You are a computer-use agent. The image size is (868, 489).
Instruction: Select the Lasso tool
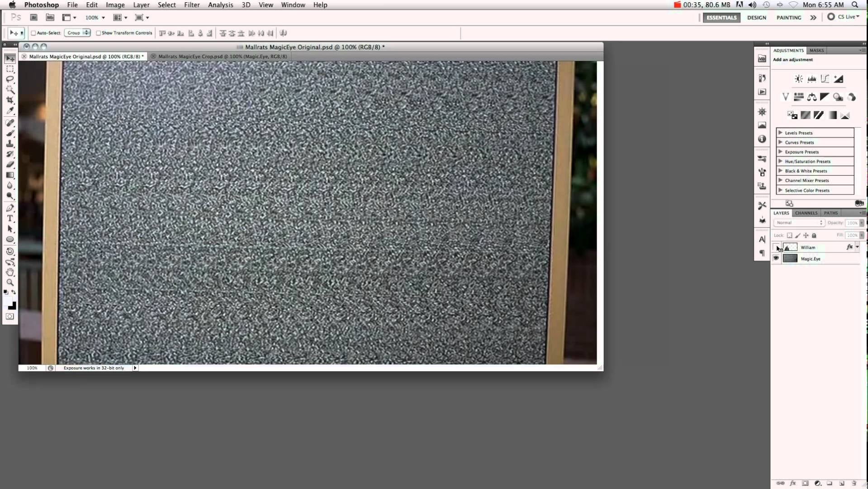click(10, 79)
